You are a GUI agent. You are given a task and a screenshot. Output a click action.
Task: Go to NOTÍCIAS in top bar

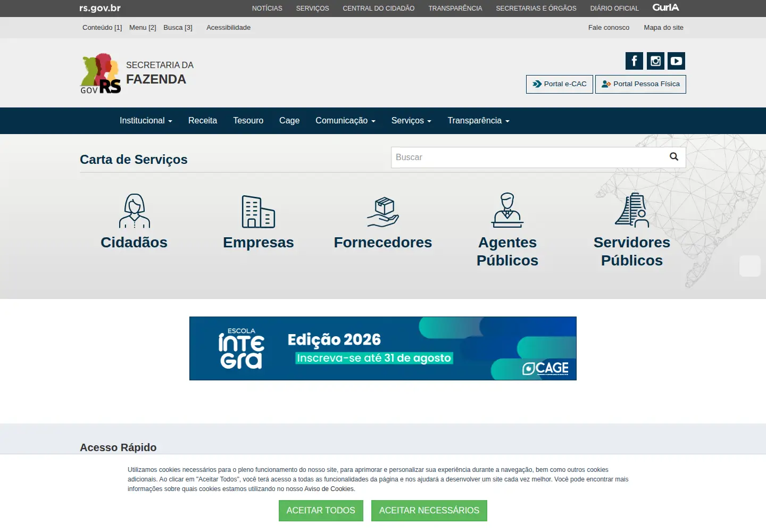coord(267,9)
